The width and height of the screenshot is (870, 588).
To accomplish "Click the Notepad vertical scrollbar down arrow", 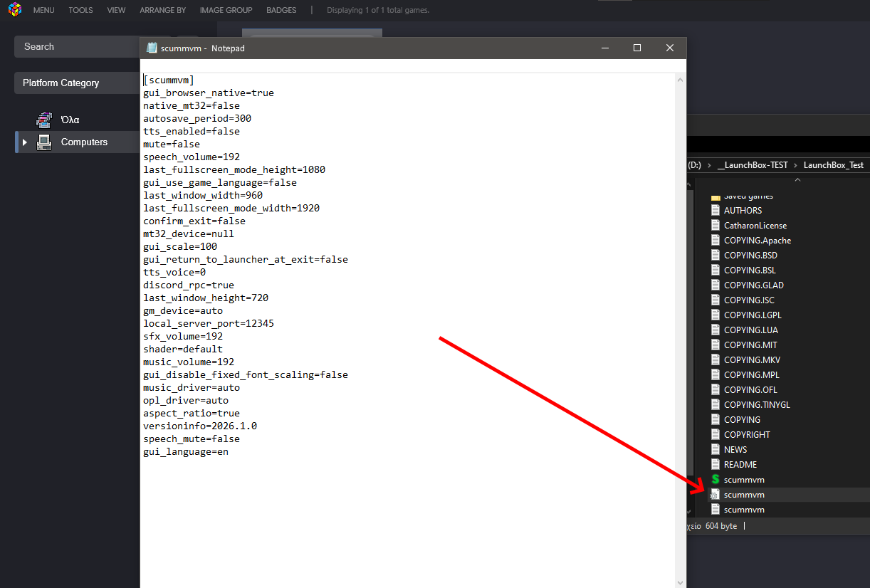I will click(x=681, y=582).
